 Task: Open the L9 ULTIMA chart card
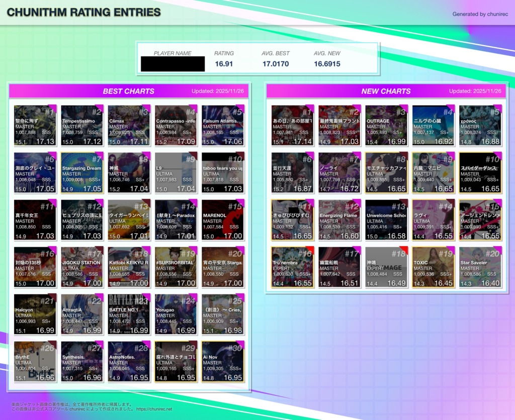[x=176, y=173]
